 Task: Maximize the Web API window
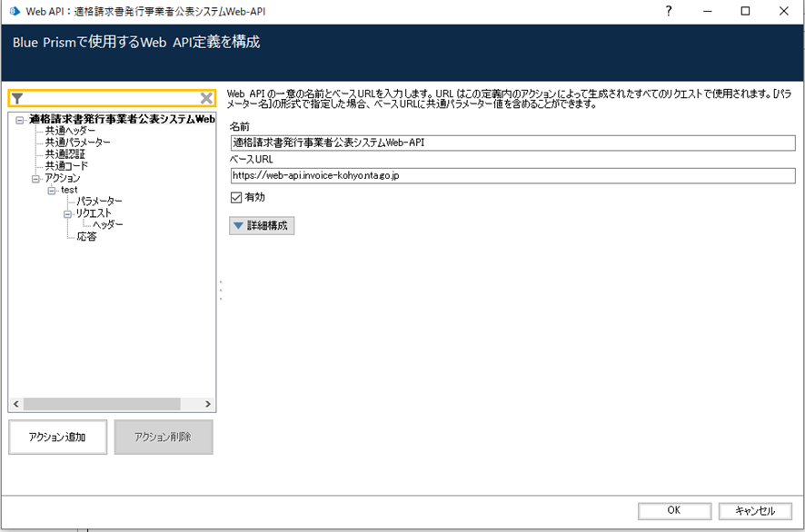pos(745,11)
